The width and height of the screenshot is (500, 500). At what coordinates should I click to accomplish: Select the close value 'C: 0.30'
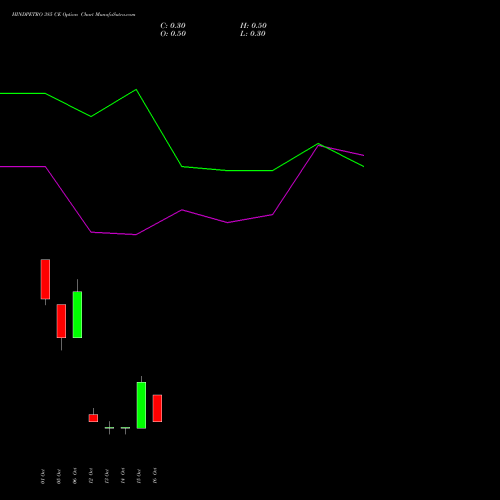pyautogui.click(x=173, y=26)
